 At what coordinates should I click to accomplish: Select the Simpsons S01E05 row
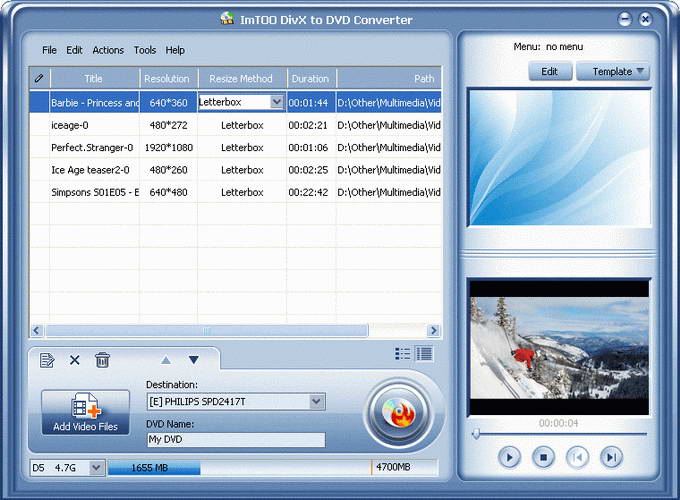coord(236,193)
